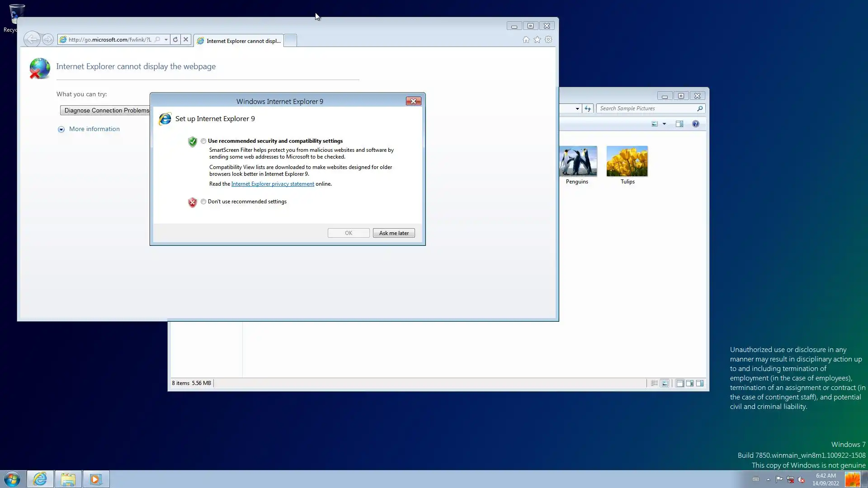This screenshot has width=868, height=488.
Task: Select Don't use recommended settings option
Action: 203,202
